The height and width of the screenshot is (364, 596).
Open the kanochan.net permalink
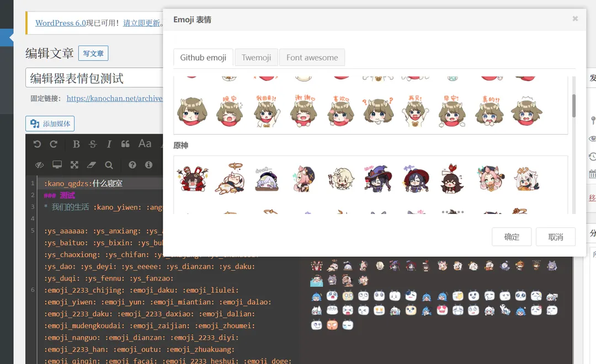pyautogui.click(x=114, y=98)
